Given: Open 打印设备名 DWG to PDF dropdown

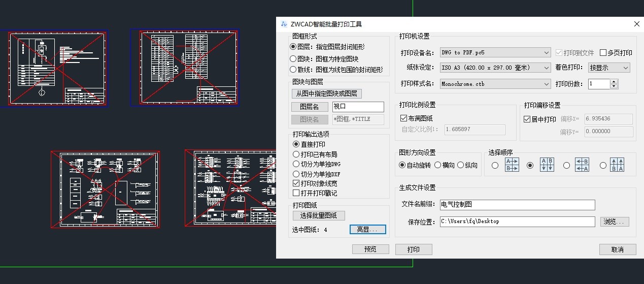Looking at the screenshot, I should click(x=495, y=52).
